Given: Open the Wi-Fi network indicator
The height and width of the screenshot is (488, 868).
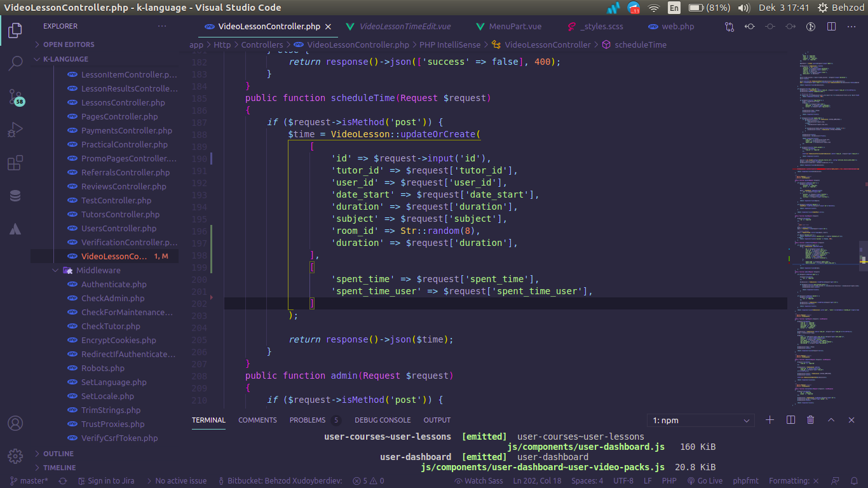Looking at the screenshot, I should coord(653,8).
